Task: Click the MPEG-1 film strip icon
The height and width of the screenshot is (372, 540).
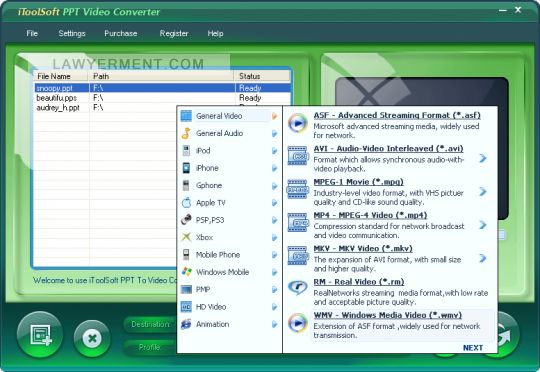Action: (x=298, y=189)
